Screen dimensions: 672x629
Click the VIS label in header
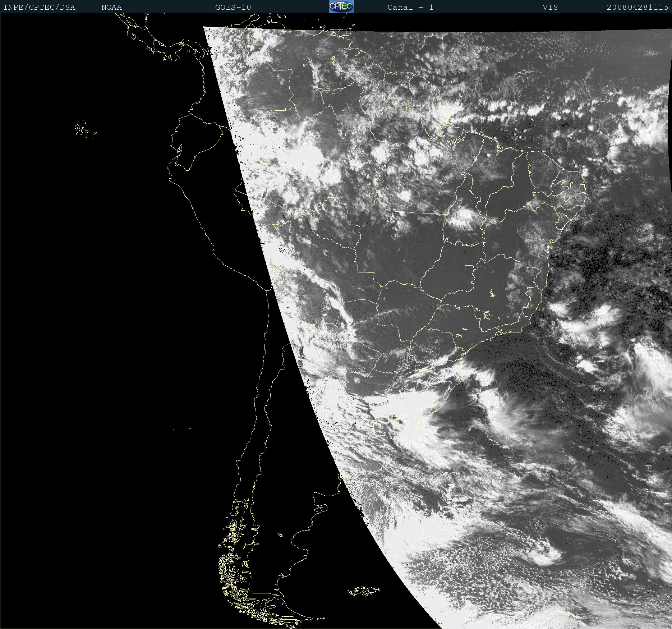click(550, 8)
